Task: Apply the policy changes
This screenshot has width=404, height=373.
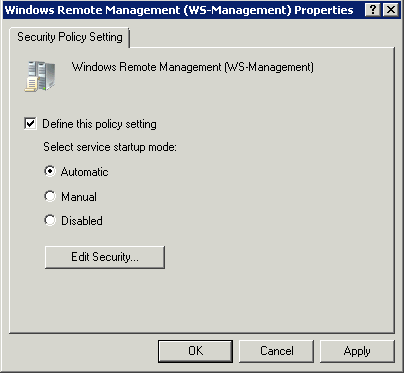Action: 357,351
